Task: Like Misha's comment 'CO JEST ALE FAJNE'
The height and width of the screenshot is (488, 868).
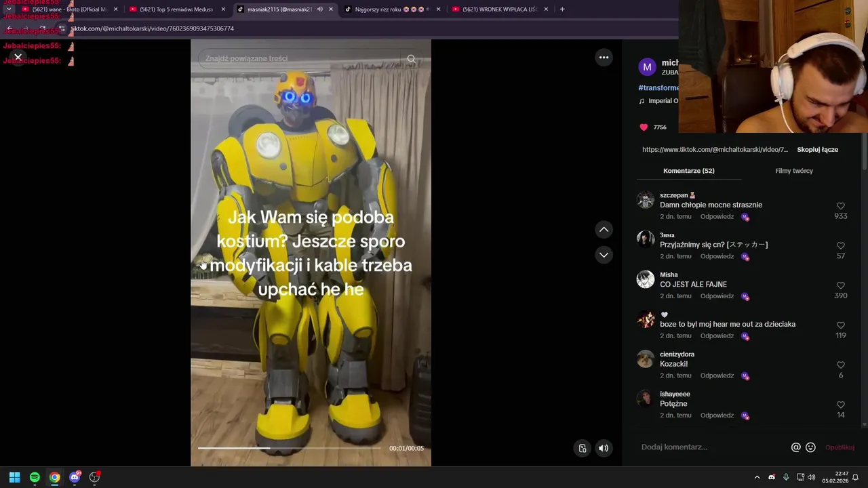Action: [x=840, y=286]
